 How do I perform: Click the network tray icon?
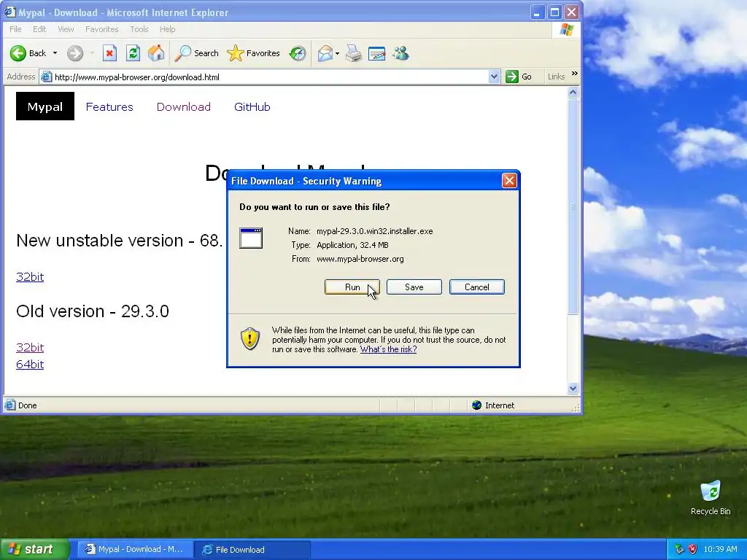pos(679,549)
